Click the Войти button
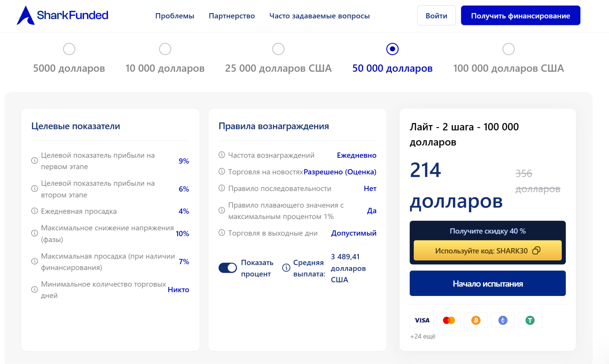This screenshot has height=364, width=609. tap(436, 15)
